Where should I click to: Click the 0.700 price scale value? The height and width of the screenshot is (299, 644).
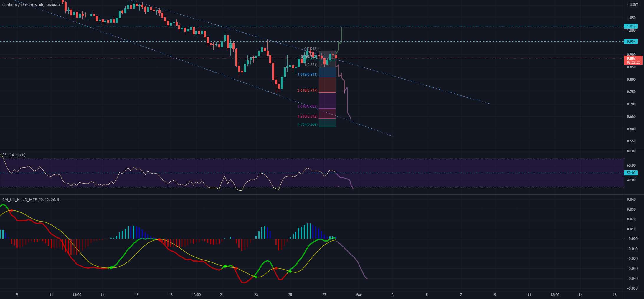click(x=631, y=104)
